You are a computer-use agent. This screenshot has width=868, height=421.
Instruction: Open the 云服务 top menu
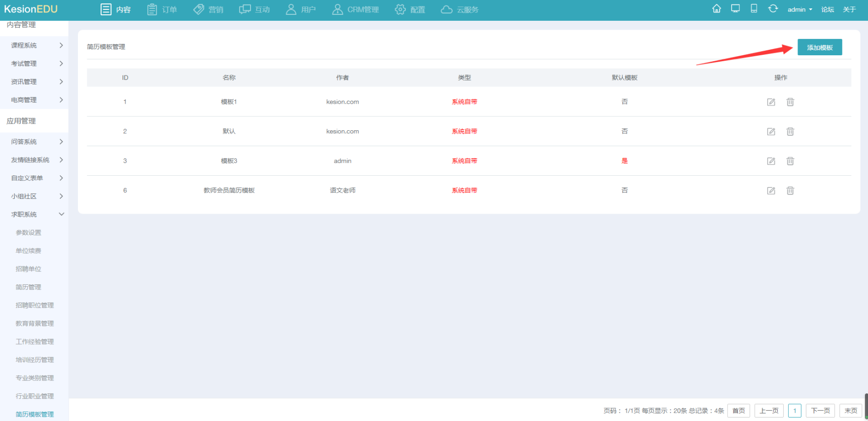click(460, 9)
